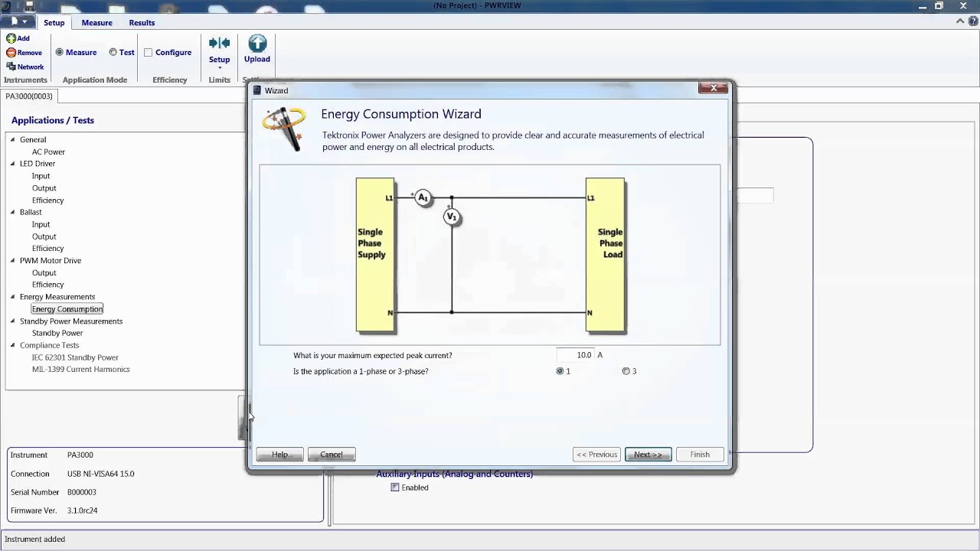The height and width of the screenshot is (551, 980).
Task: Select IEC 62301 Standby Power test
Action: [x=75, y=357]
